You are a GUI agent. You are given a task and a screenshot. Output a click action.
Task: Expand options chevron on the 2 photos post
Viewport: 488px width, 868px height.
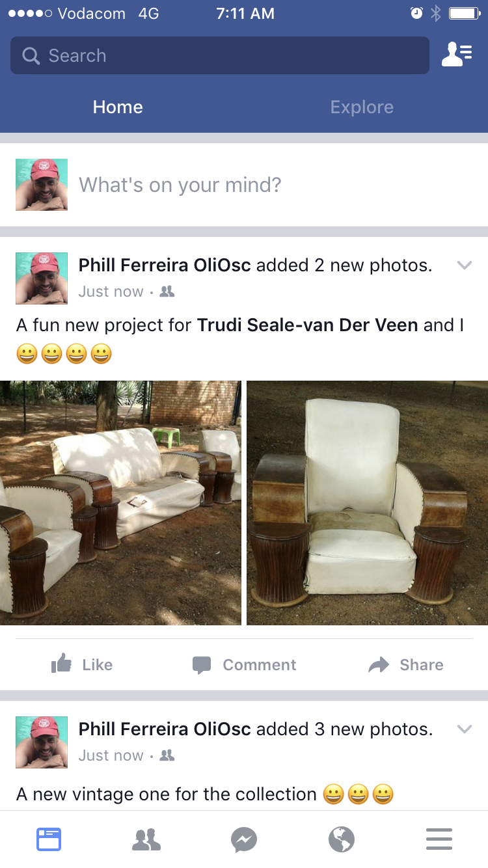(464, 265)
